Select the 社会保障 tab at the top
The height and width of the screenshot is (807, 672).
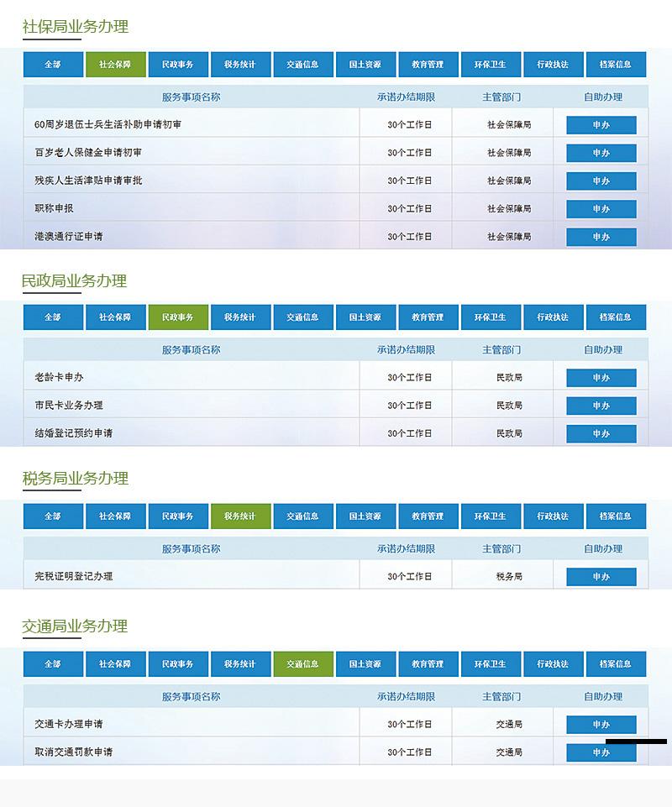pyautogui.click(x=115, y=65)
